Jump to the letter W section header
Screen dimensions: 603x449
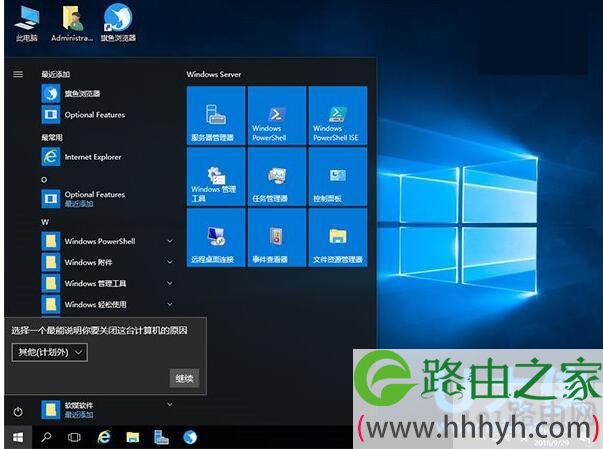point(45,222)
